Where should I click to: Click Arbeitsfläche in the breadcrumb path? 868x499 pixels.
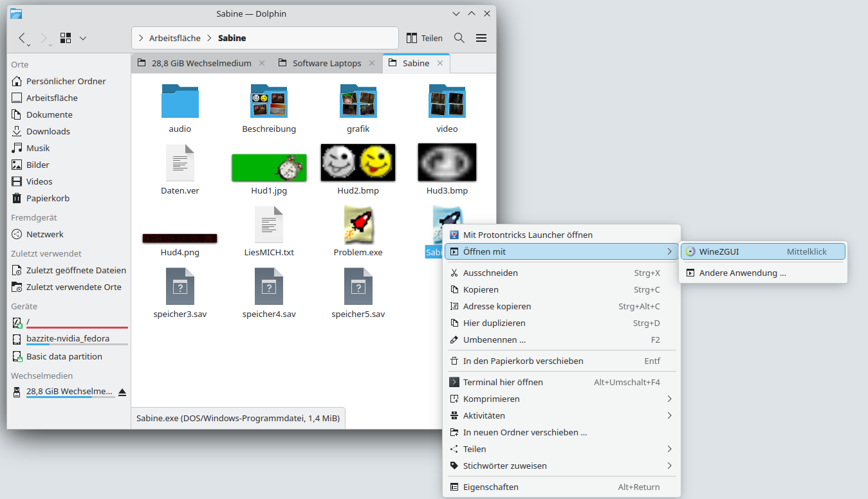coord(174,38)
